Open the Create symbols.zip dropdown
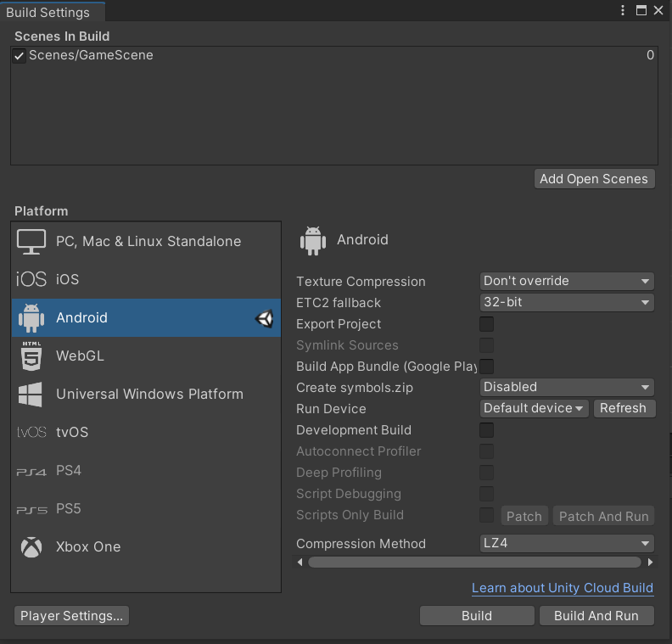Image resolution: width=672 pixels, height=644 pixels. click(x=567, y=388)
